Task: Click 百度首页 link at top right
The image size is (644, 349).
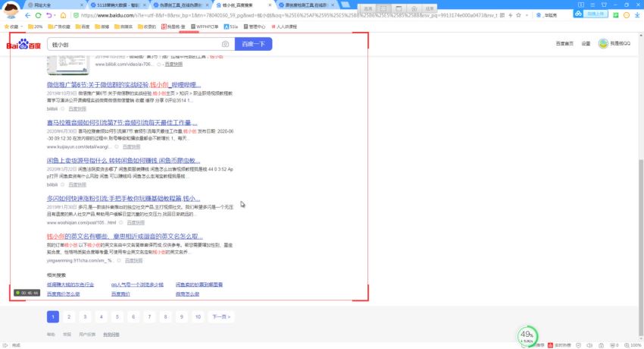Action: click(x=564, y=43)
